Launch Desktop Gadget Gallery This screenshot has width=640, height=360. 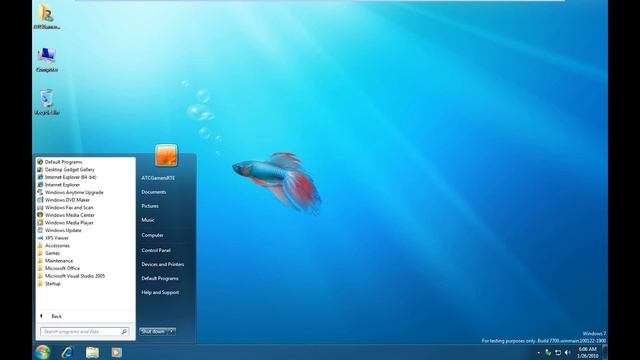66,169
